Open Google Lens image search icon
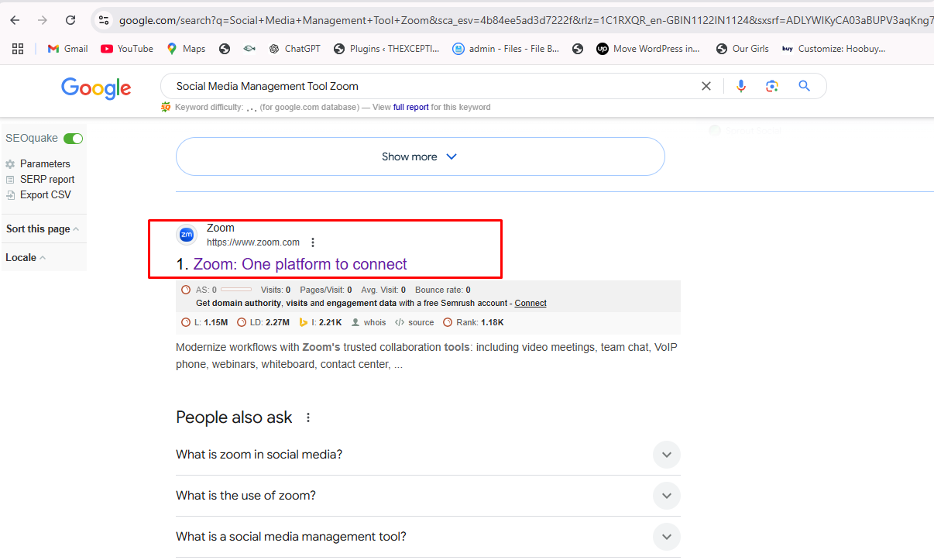The height and width of the screenshot is (560, 934). (x=771, y=86)
